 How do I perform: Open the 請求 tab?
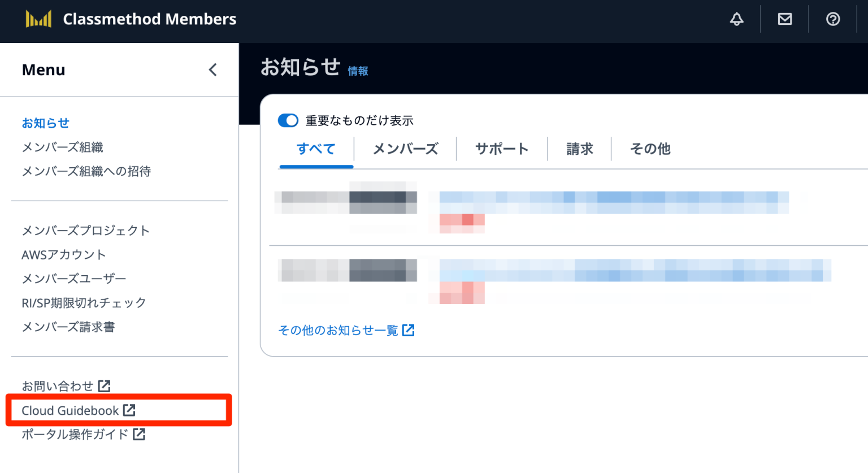pos(579,149)
